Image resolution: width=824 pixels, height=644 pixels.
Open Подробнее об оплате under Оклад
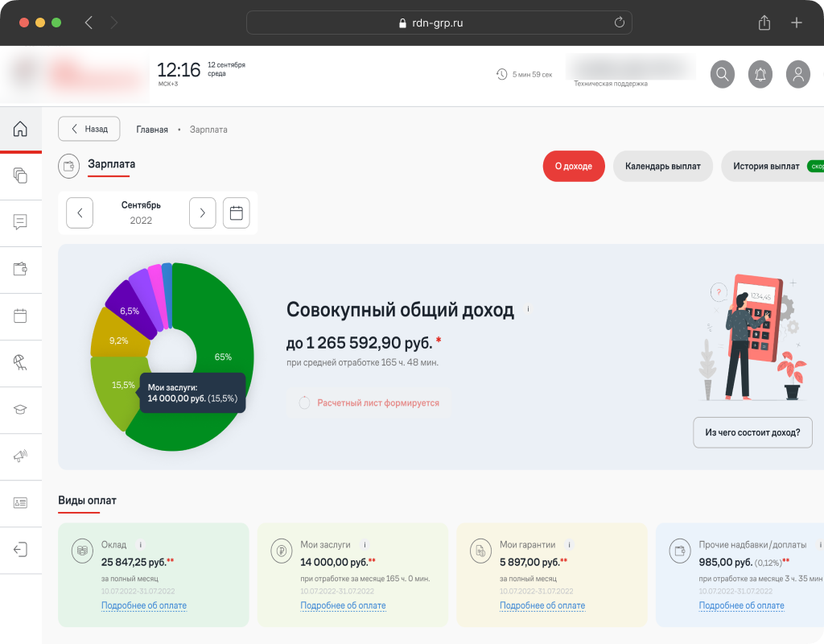pyautogui.click(x=144, y=605)
